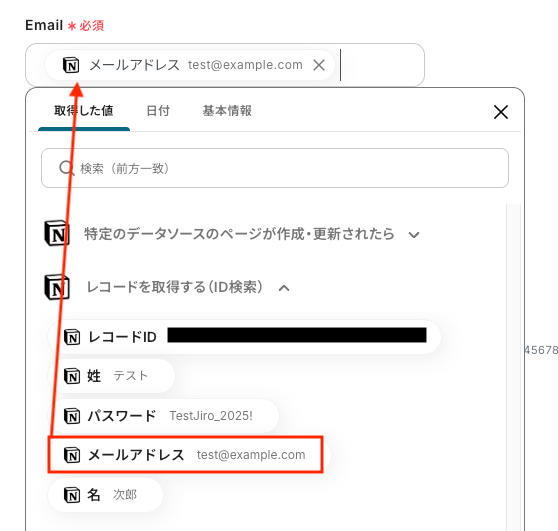
Task: Click the magnifier search icon
Action: point(66,168)
